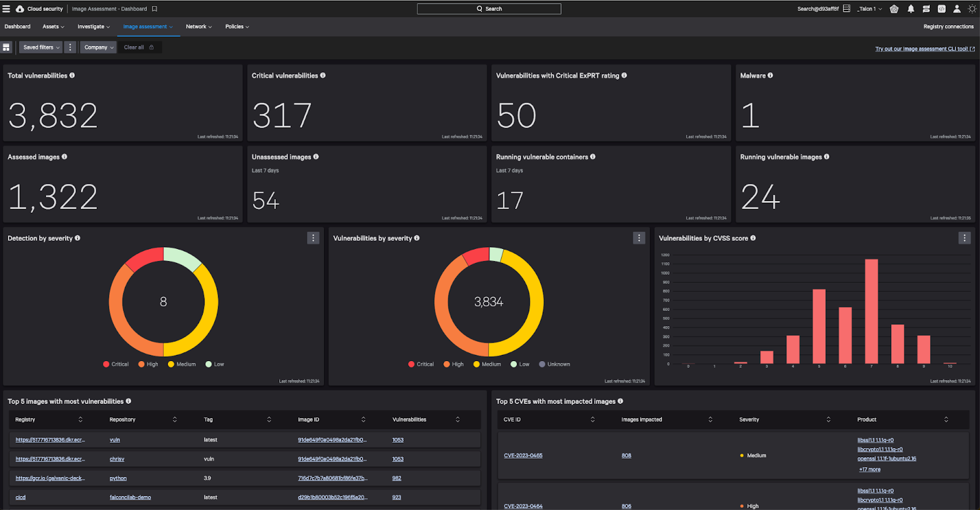Open the Policies menu
Screen dimensions: 980x510
pos(236,26)
